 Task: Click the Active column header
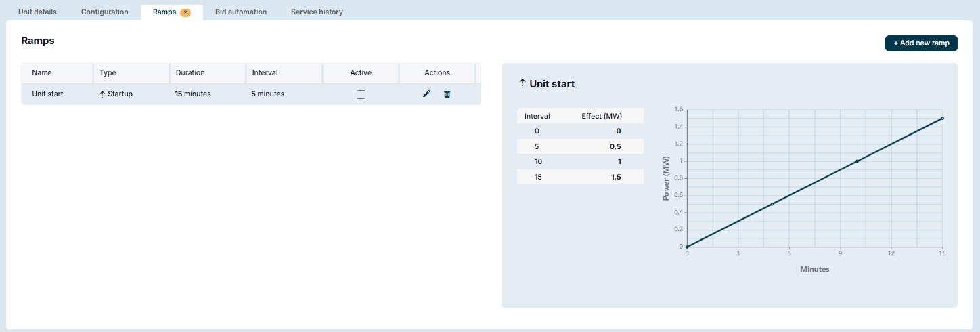tap(361, 72)
